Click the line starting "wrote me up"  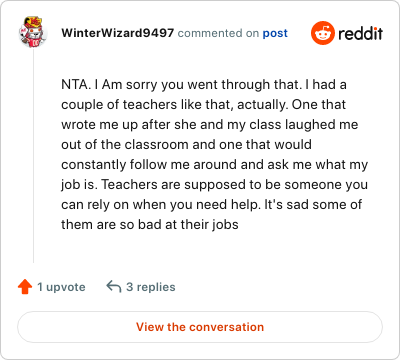coord(210,125)
